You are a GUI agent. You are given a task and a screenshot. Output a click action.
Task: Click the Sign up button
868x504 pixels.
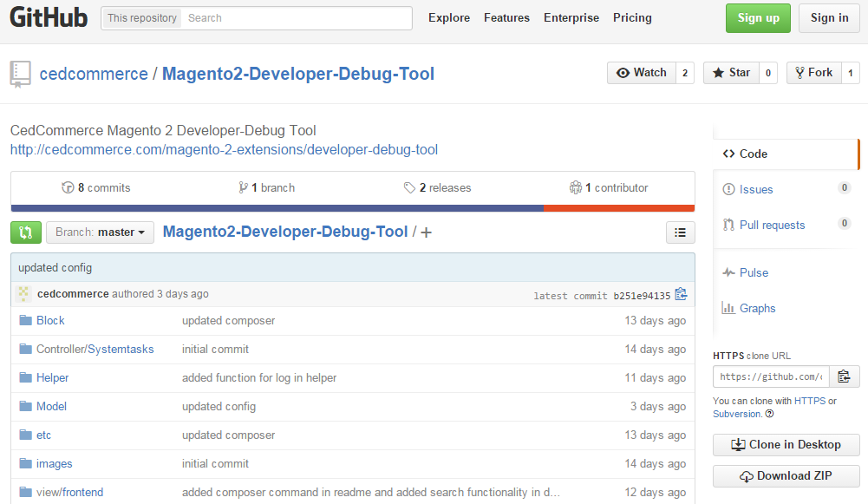tap(759, 17)
